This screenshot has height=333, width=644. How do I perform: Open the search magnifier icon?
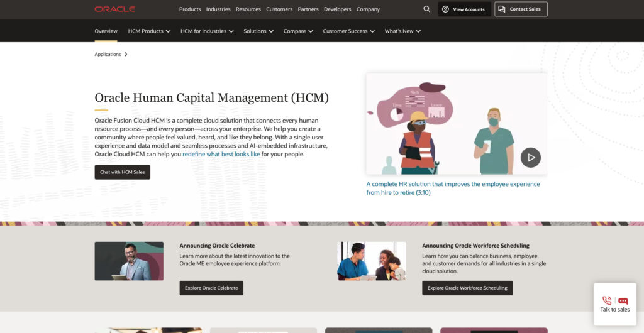427,9
